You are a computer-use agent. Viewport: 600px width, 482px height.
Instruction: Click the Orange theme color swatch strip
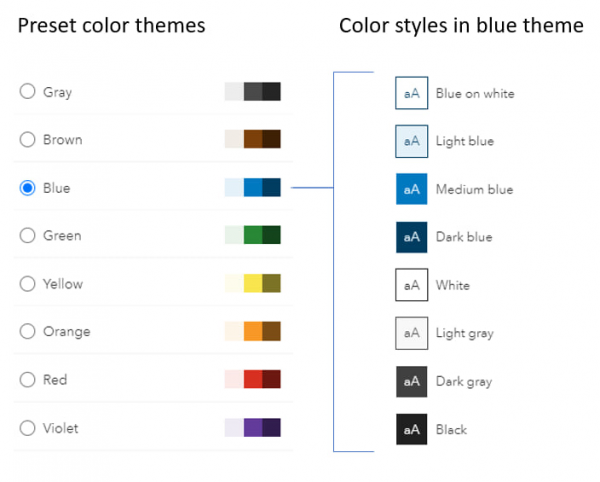(x=253, y=331)
